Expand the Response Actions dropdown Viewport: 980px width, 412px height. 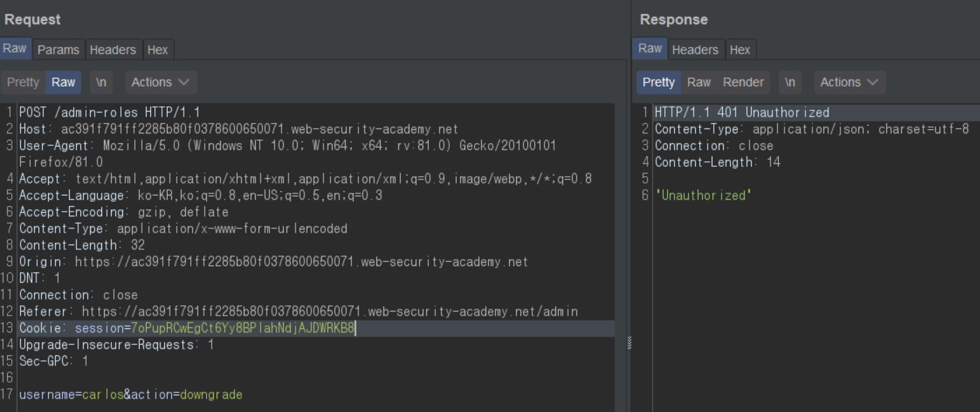point(849,82)
